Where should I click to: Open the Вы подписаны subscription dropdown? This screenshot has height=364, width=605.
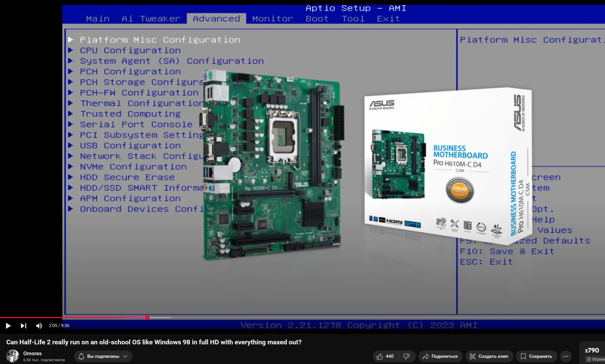(103, 356)
